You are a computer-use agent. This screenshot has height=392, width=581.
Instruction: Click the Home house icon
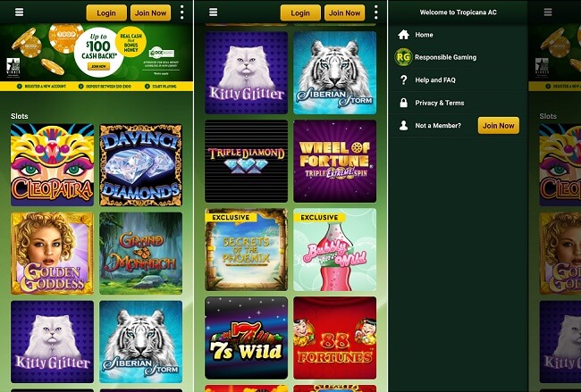[403, 35]
